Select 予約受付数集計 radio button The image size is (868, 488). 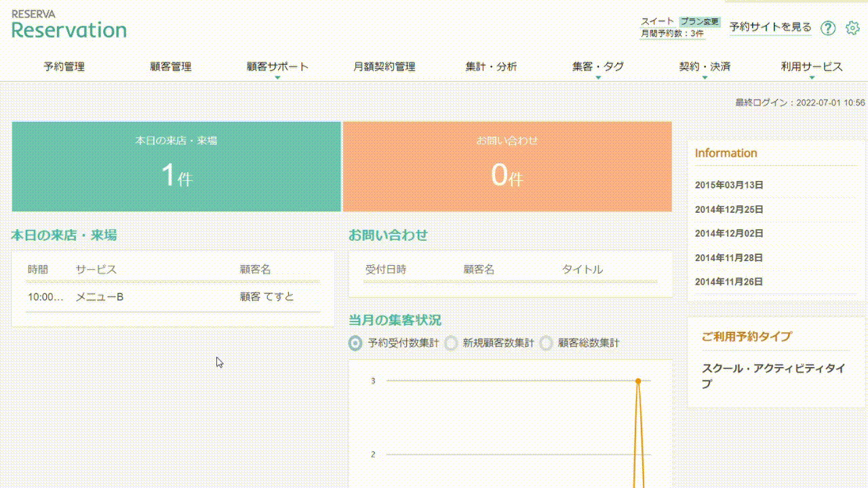point(355,343)
